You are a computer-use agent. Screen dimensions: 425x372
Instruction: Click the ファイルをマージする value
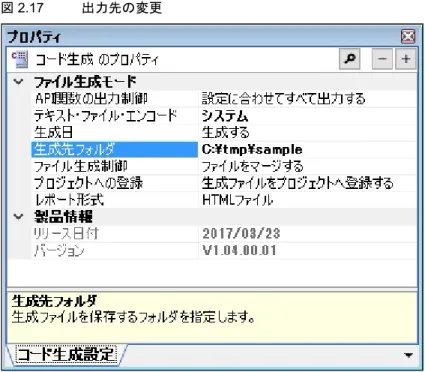253,166
